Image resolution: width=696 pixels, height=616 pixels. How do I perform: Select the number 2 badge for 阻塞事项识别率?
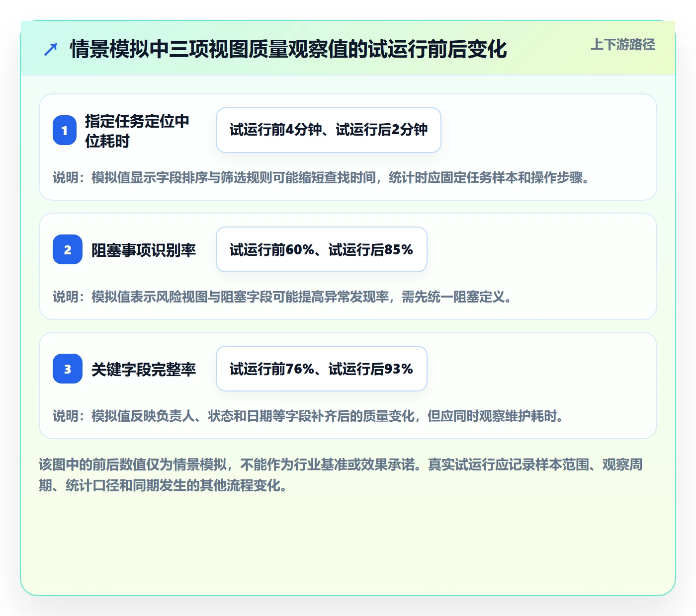coord(68,249)
